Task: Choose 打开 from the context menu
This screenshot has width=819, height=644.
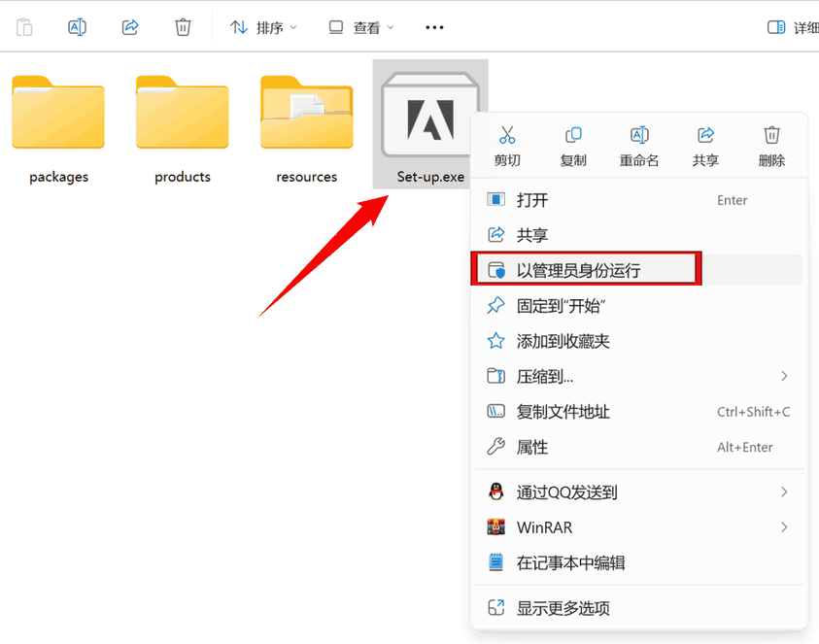Action: click(637, 200)
